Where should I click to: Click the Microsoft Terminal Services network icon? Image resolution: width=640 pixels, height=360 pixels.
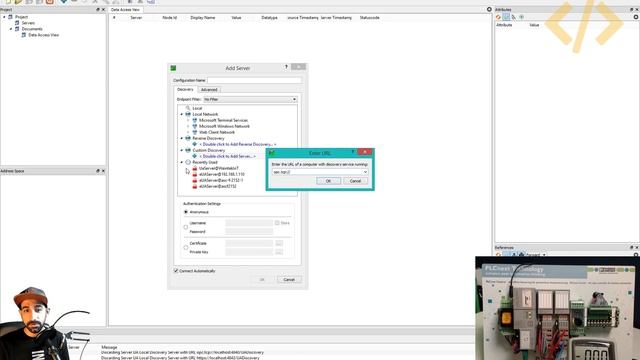tap(195, 120)
